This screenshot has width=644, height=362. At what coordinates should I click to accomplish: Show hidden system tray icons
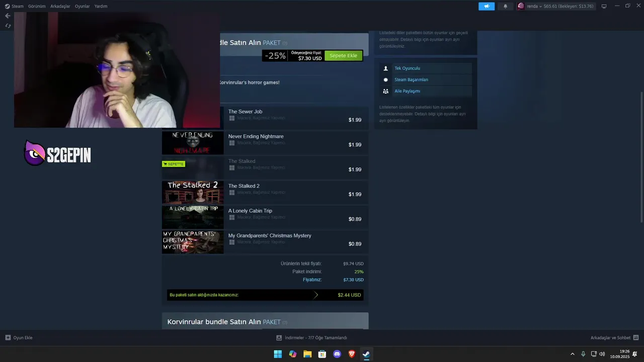572,354
